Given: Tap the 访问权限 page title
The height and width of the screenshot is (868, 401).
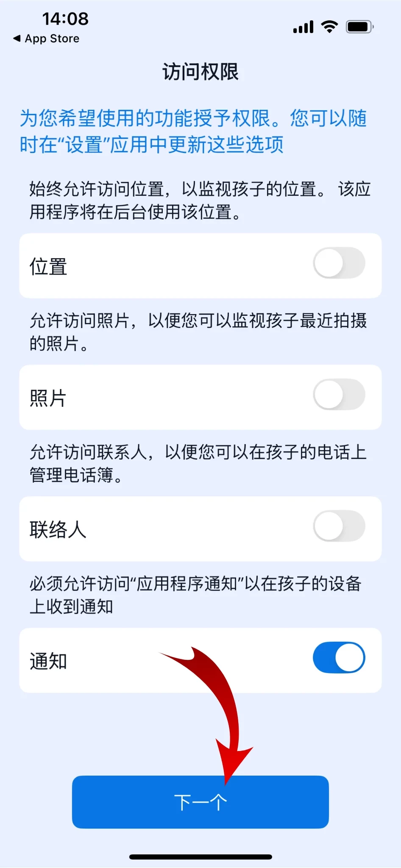Looking at the screenshot, I should [200, 72].
